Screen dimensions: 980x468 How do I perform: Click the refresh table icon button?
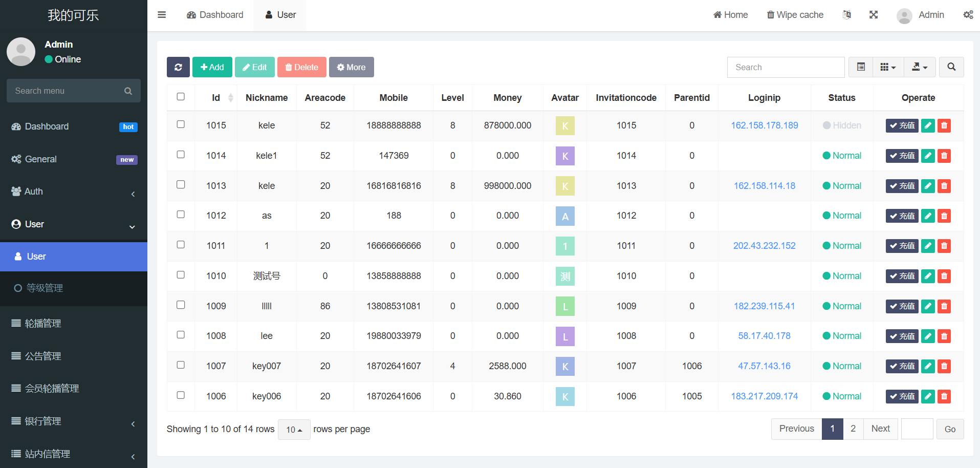(x=178, y=67)
